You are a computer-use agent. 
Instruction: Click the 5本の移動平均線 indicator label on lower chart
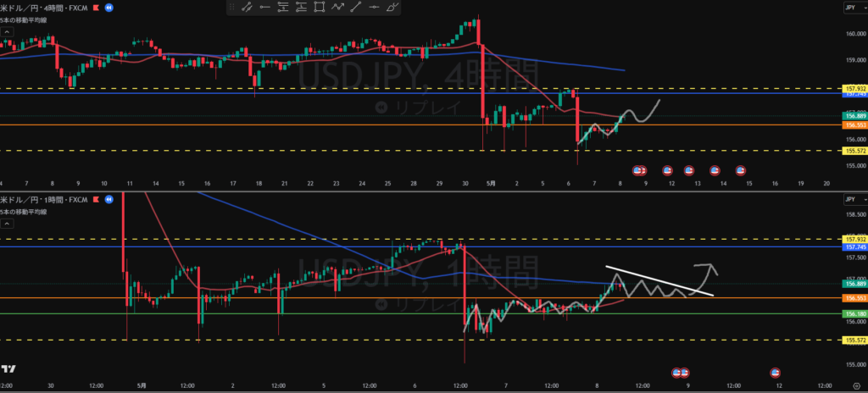pos(24,211)
